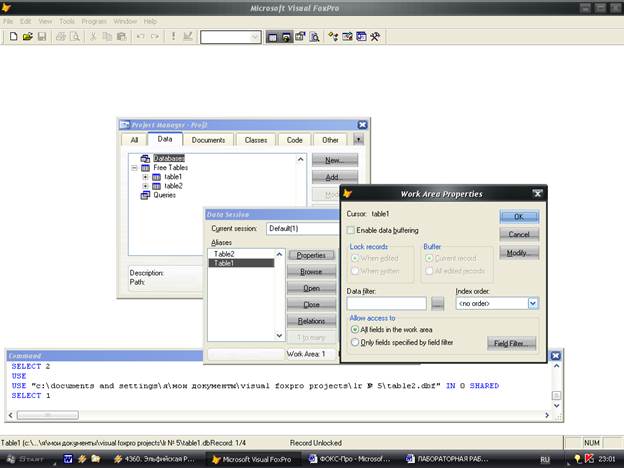Viewport: 624px width, 468px height.
Task: Open the Index order dropdown
Action: [533, 304]
